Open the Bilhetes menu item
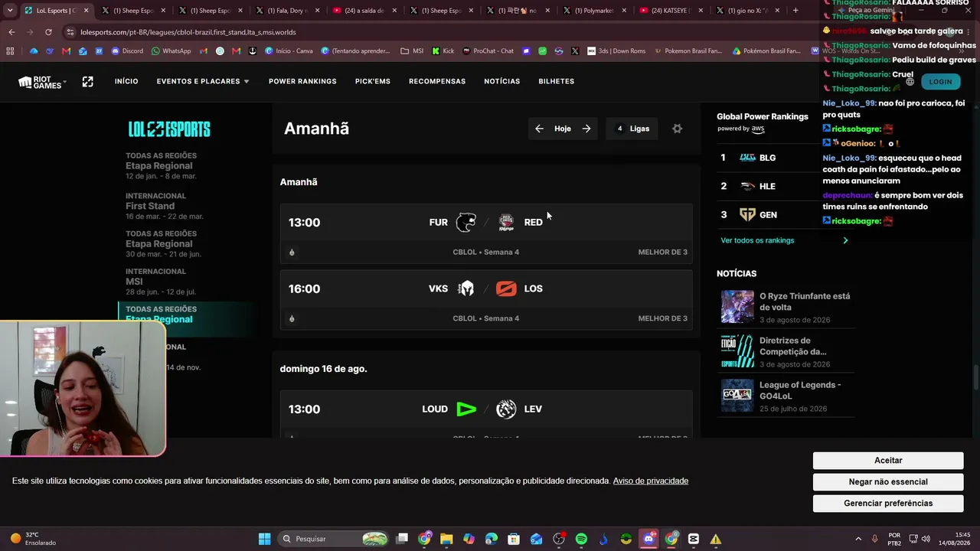The width and height of the screenshot is (980, 551). coord(557,81)
